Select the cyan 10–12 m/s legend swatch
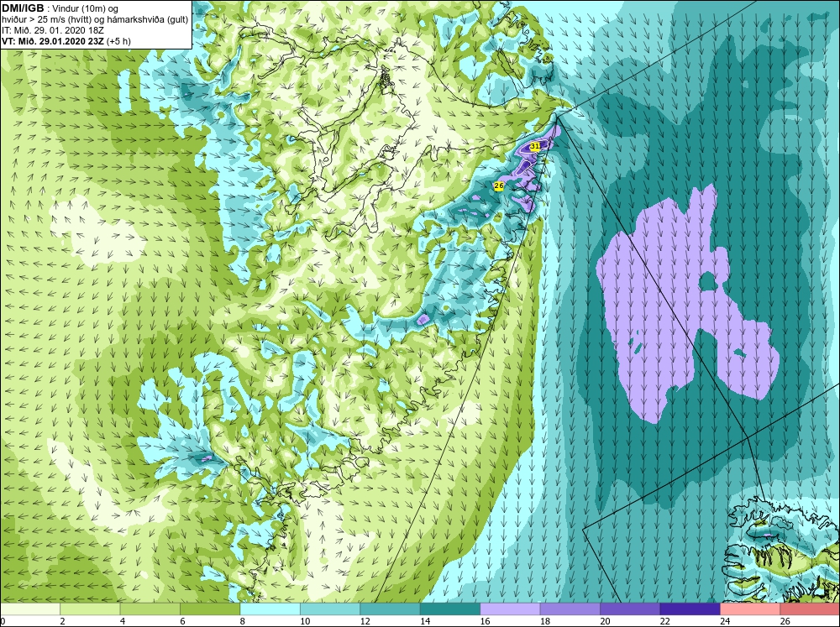This screenshot has height=627, width=840. (x=330, y=609)
